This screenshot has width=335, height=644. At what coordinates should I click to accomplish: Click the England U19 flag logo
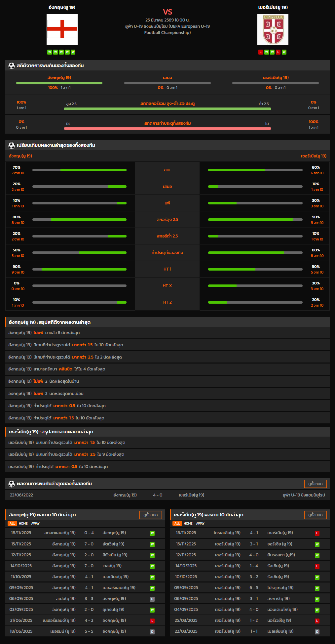(x=62, y=29)
